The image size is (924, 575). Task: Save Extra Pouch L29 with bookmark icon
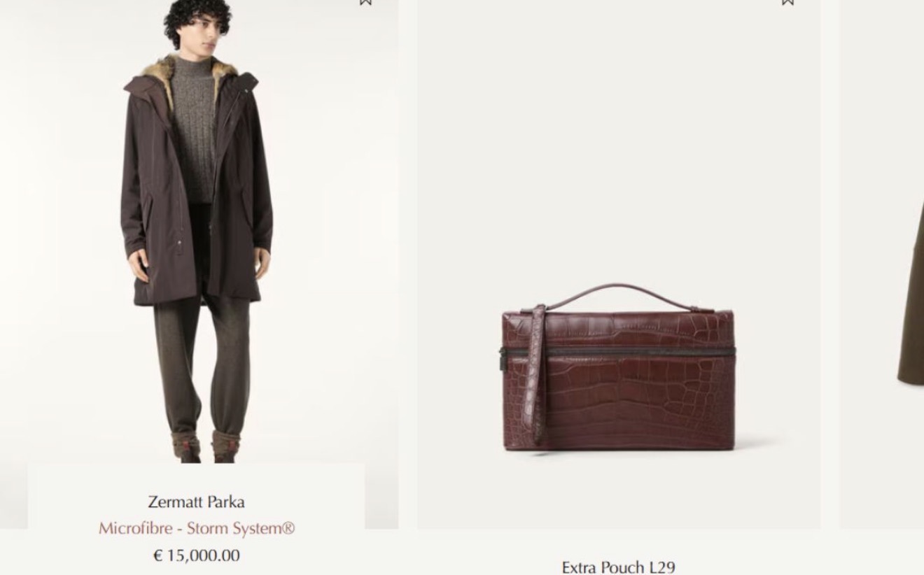[787, 2]
